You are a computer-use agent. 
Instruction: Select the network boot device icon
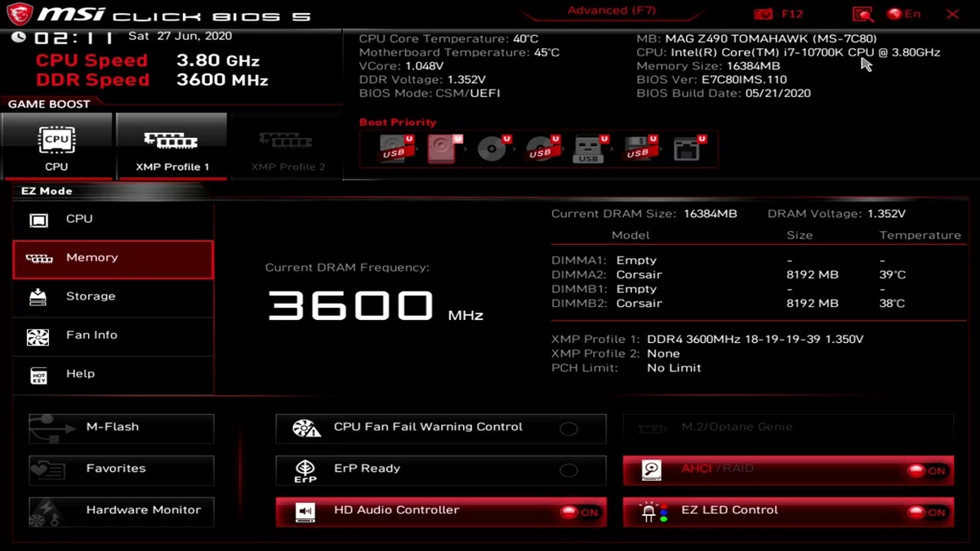(688, 149)
